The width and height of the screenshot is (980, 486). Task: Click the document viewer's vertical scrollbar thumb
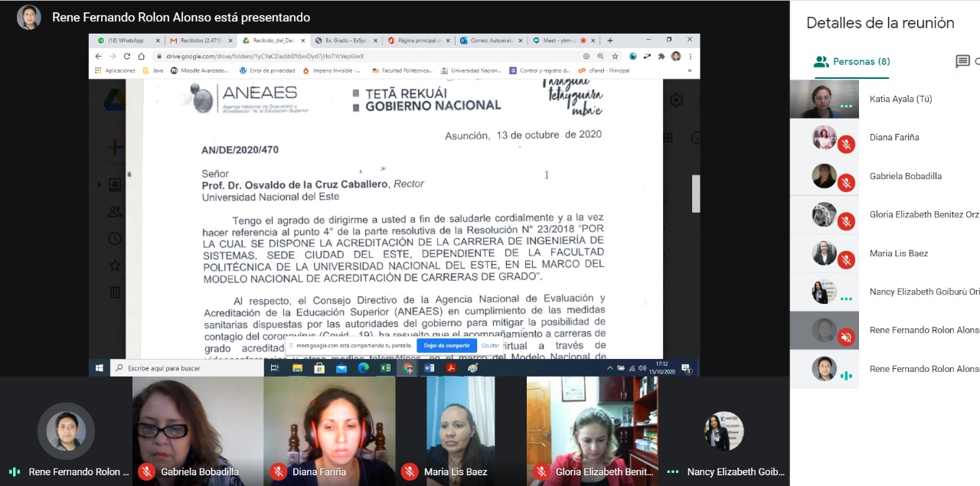696,194
